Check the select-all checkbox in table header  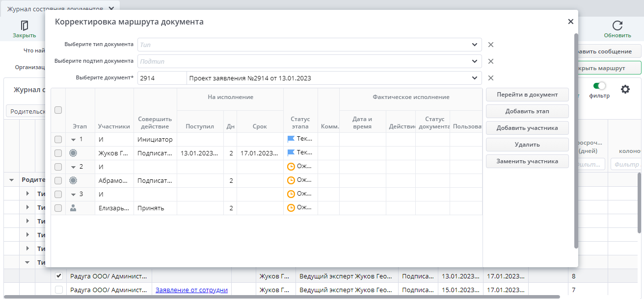click(x=58, y=110)
